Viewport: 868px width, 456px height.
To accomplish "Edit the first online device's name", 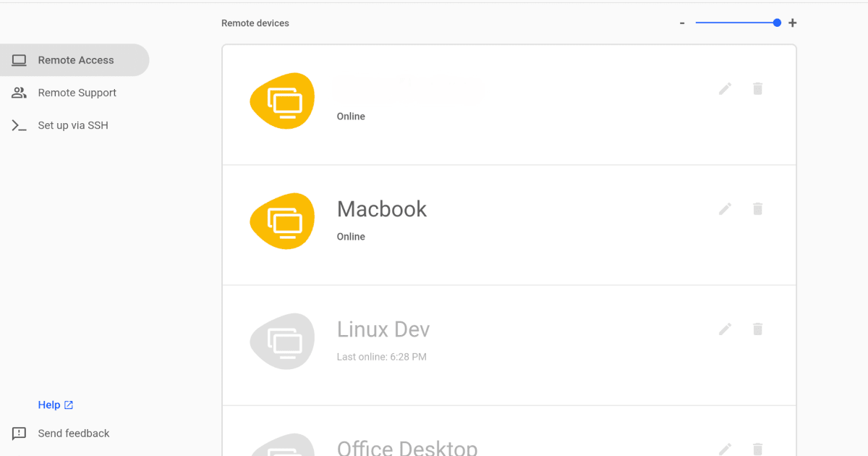I will [725, 88].
